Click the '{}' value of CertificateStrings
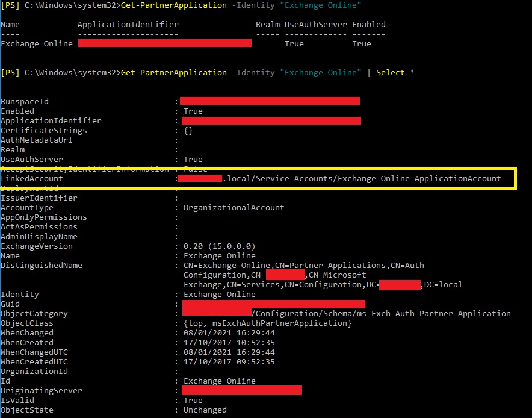The image size is (532, 418). coord(188,131)
